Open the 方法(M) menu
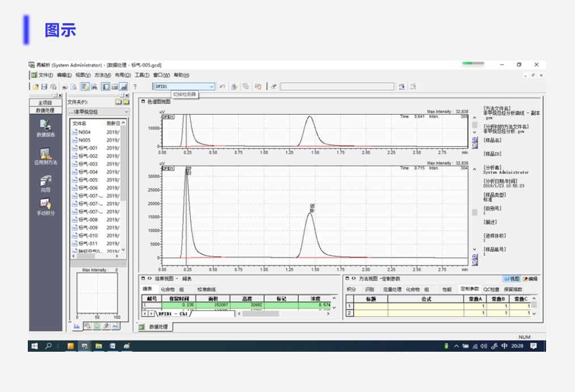The width and height of the screenshot is (575, 392). (x=102, y=75)
